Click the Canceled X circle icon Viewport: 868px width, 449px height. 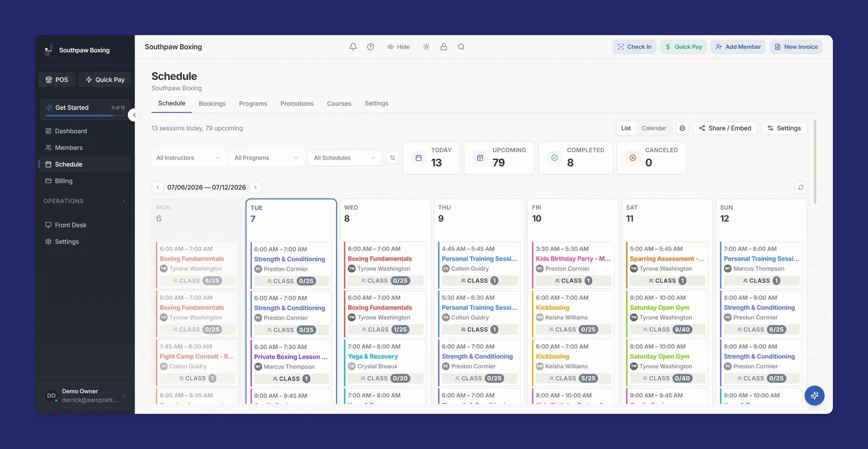click(633, 158)
